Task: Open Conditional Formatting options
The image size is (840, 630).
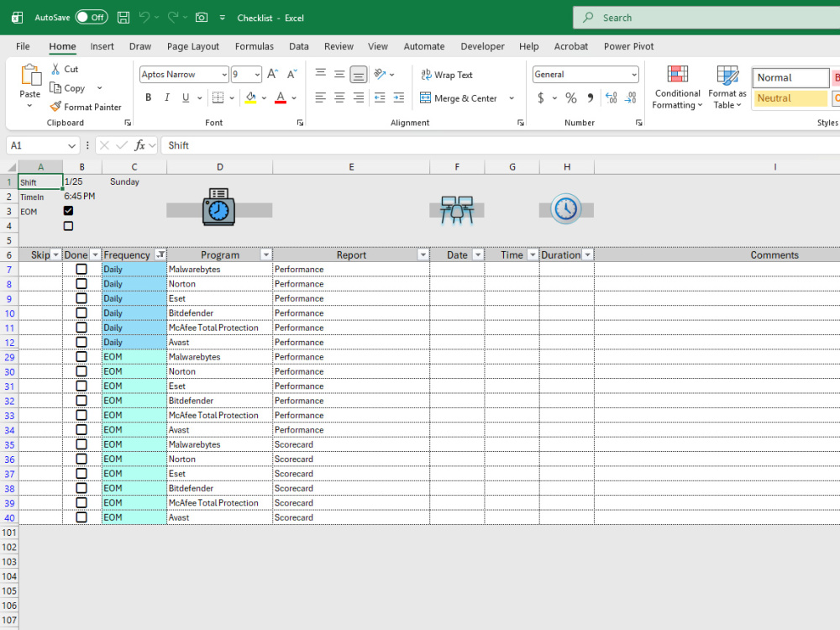Action: pyautogui.click(x=677, y=87)
